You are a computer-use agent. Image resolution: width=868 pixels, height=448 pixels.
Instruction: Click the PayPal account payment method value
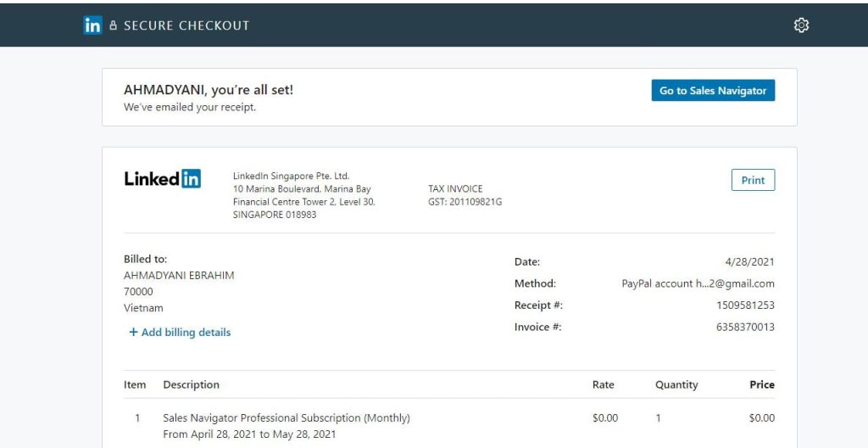point(698,283)
